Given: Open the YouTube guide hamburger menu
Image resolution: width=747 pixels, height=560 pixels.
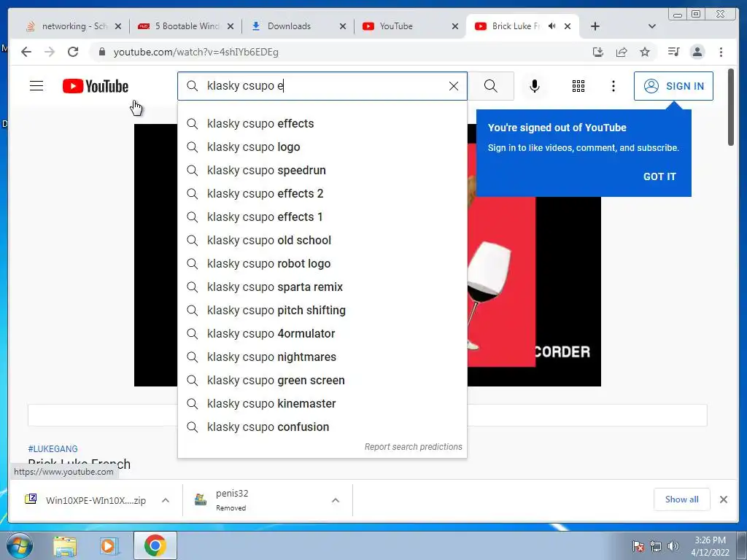Looking at the screenshot, I should 36,86.
